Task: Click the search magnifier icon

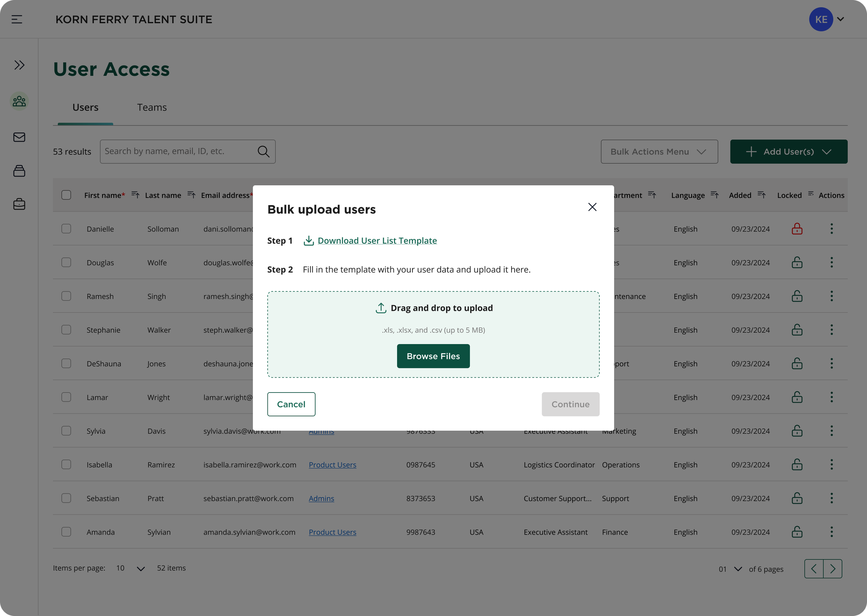Action: [264, 152]
